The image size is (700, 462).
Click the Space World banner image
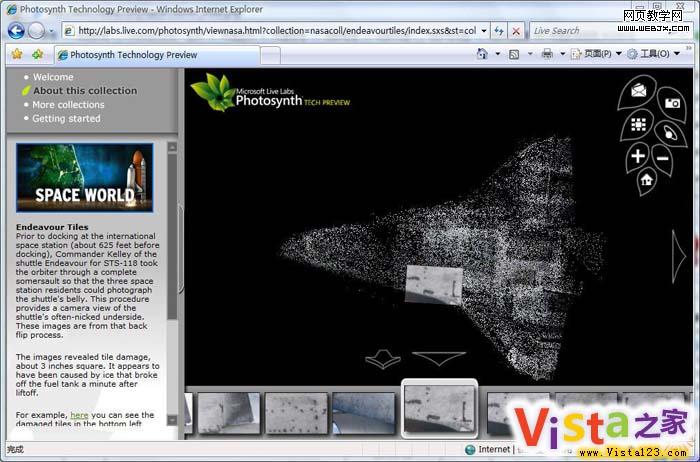pyautogui.click(x=84, y=177)
